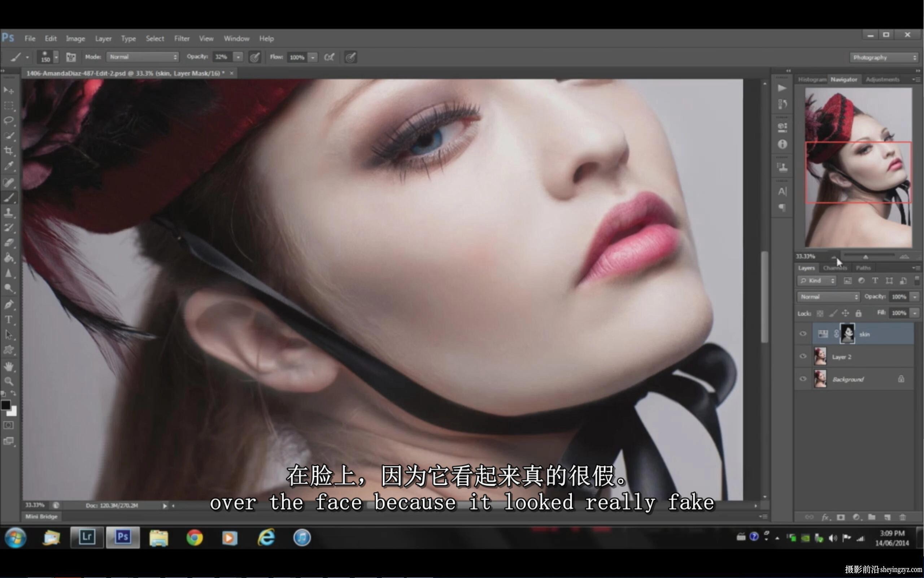
Task: Select the Lasso tool
Action: pos(8,120)
